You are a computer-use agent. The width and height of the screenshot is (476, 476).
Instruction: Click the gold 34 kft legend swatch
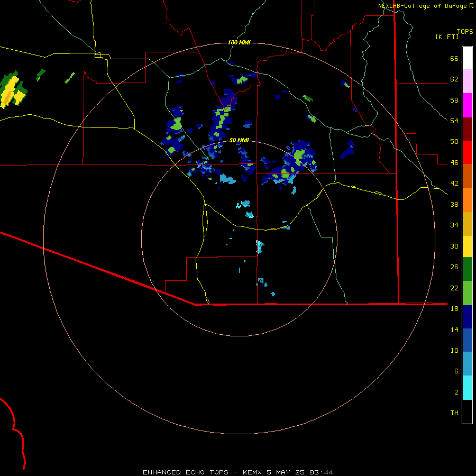pyautogui.click(x=467, y=224)
